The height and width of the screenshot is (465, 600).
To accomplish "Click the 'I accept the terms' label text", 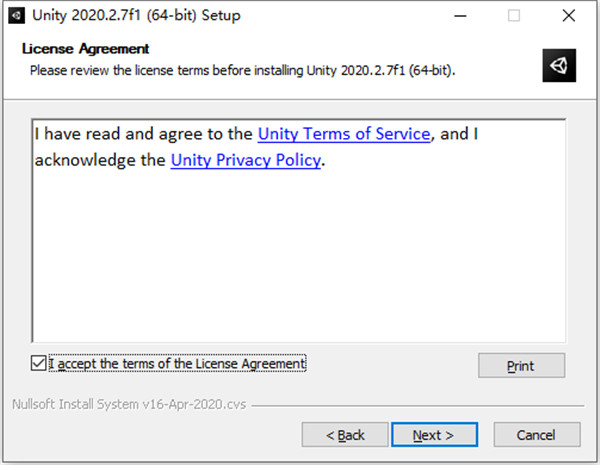I will tap(178, 363).
